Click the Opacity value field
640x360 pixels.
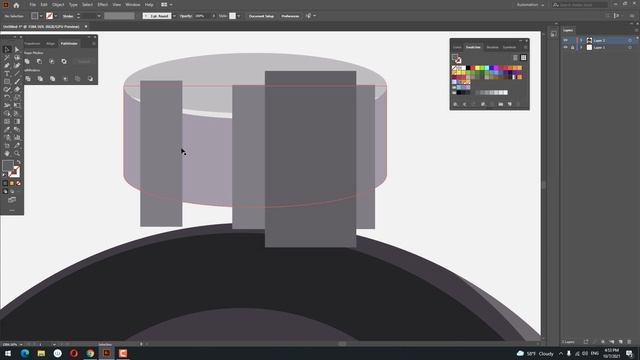pyautogui.click(x=202, y=16)
